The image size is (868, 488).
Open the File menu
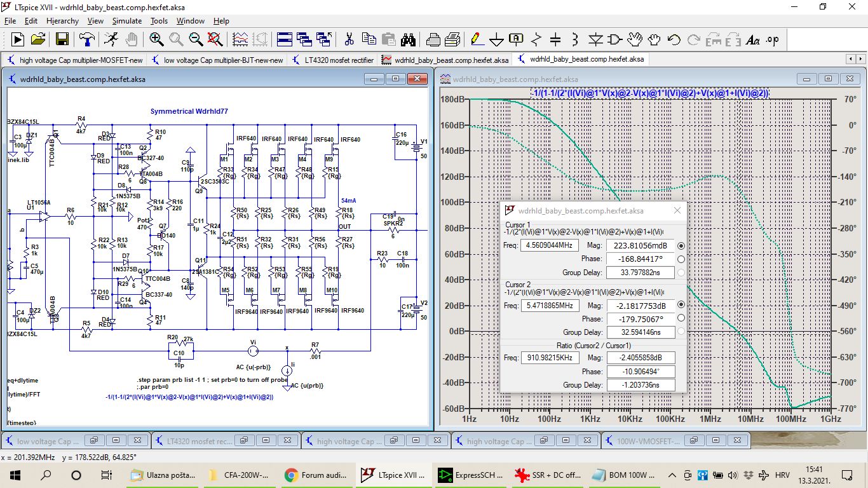coord(10,21)
